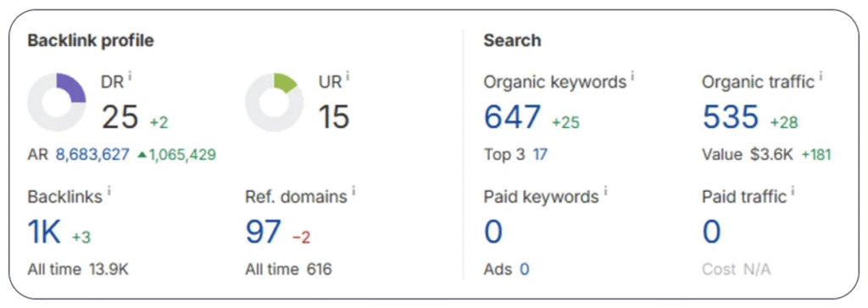Image resolution: width=868 pixels, height=308 pixels.
Task: Open the Backlinks info tooltip icon
Action: click(109, 191)
